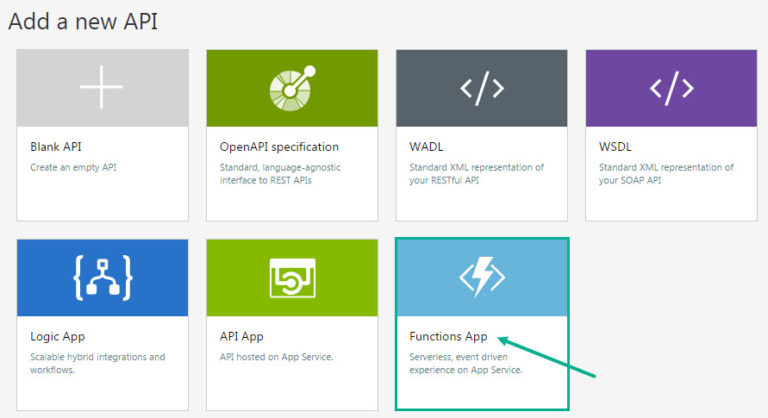Click the API App service icon
The height and width of the screenshot is (418, 768).
(x=292, y=278)
